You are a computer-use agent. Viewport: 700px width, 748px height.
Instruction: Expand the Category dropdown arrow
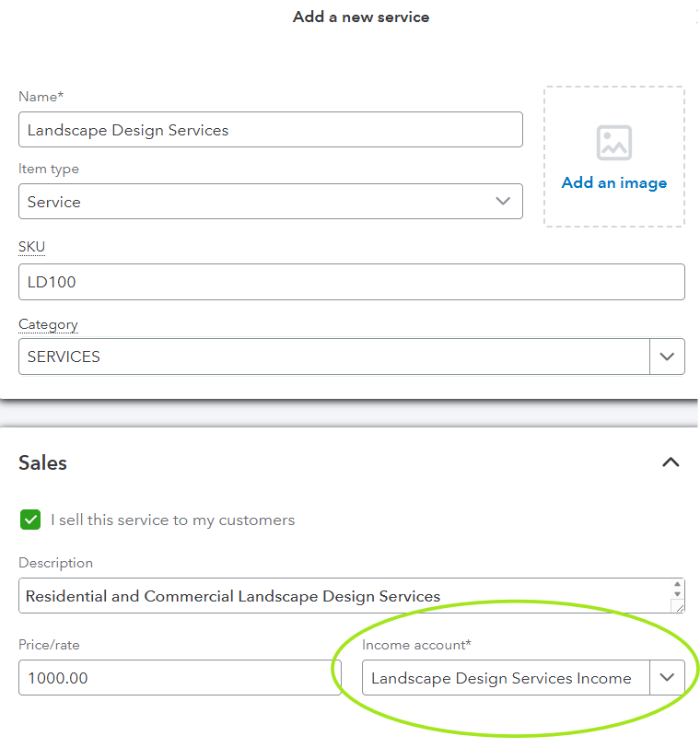pyautogui.click(x=667, y=356)
